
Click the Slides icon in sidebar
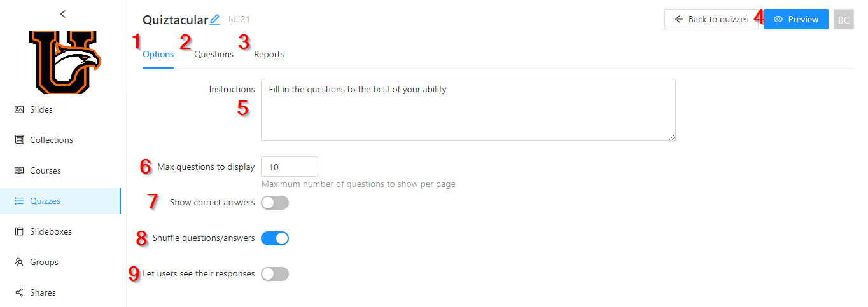(19, 109)
